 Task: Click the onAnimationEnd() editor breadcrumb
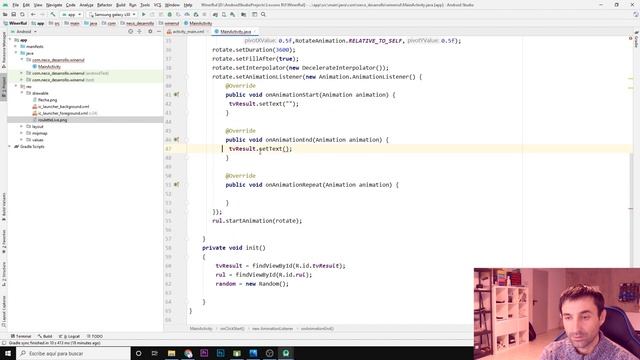click(317, 328)
